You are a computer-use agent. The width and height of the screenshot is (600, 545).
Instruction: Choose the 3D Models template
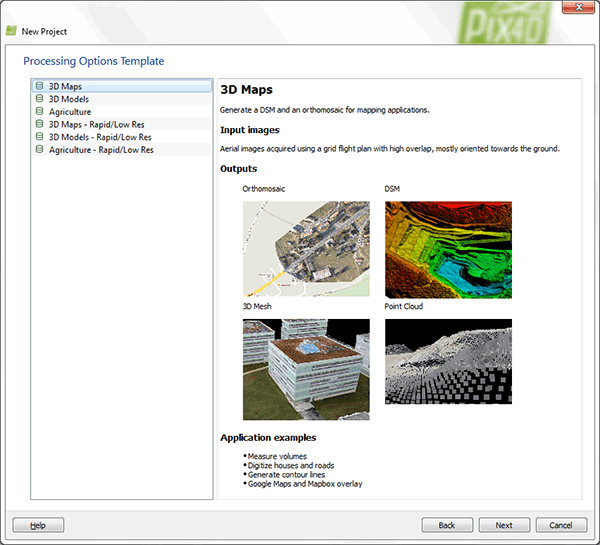pyautogui.click(x=69, y=99)
